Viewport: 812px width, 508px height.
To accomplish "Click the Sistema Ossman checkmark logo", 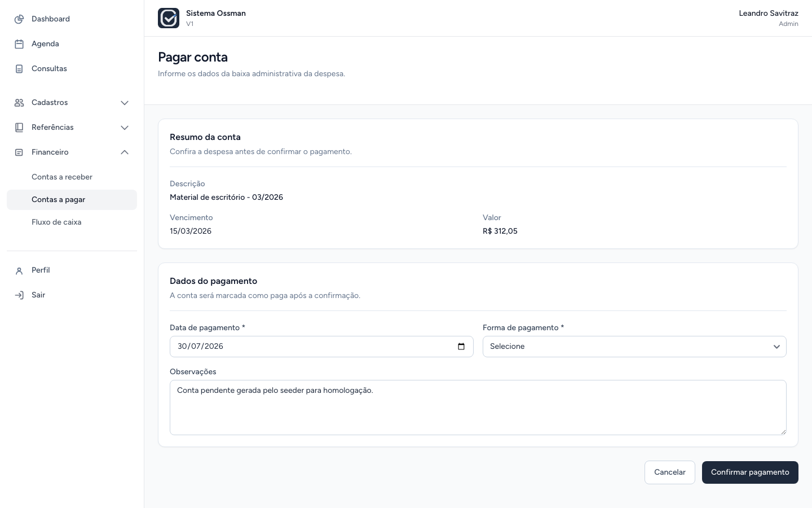I will click(x=169, y=18).
